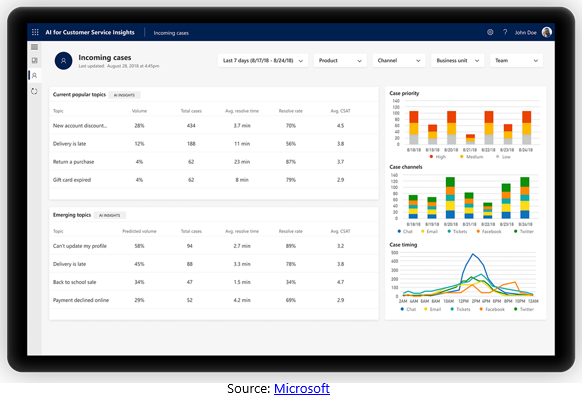Image resolution: width=582 pixels, height=397 pixels.
Task: Open the Product filter dropdown
Action: click(340, 60)
